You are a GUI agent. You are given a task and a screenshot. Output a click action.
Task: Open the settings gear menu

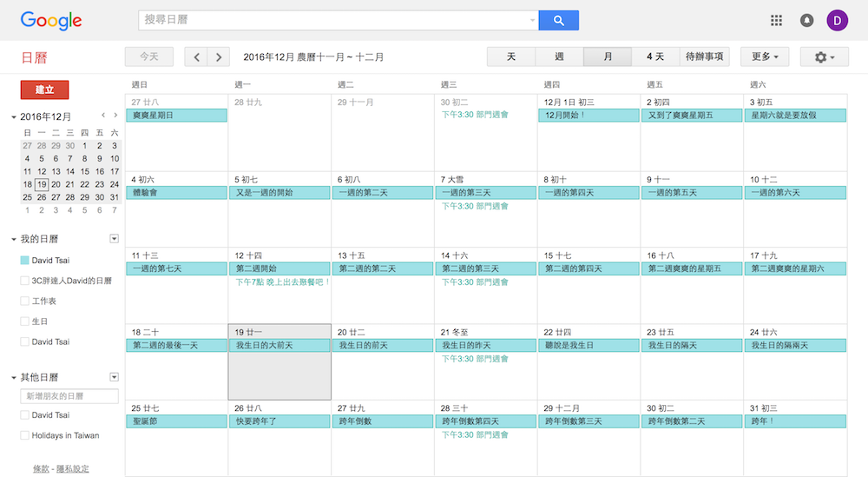coord(825,57)
